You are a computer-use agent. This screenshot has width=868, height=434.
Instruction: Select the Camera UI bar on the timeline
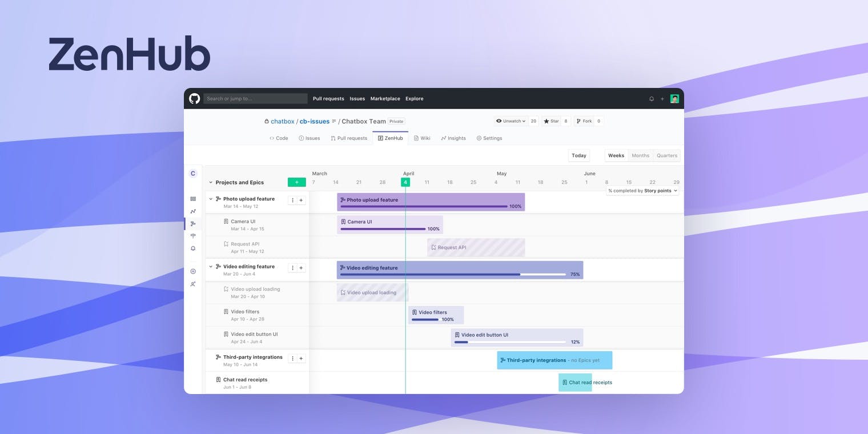coord(390,225)
